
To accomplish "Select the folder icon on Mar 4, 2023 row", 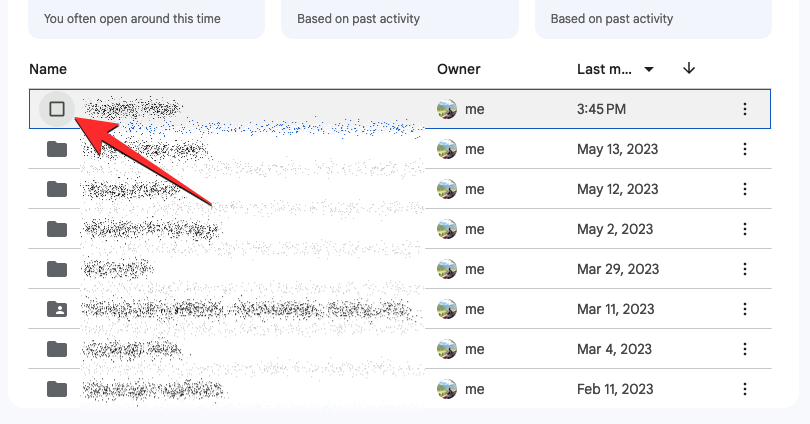I will pos(57,349).
